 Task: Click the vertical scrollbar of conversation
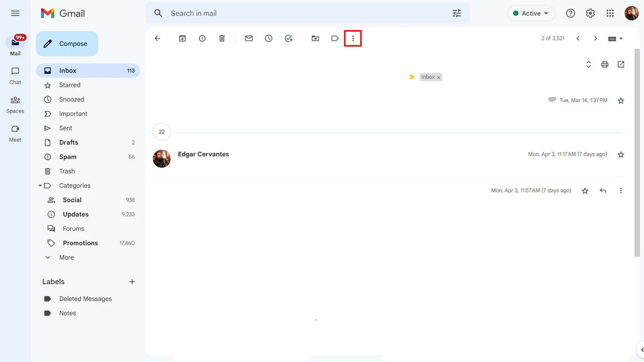point(637,153)
